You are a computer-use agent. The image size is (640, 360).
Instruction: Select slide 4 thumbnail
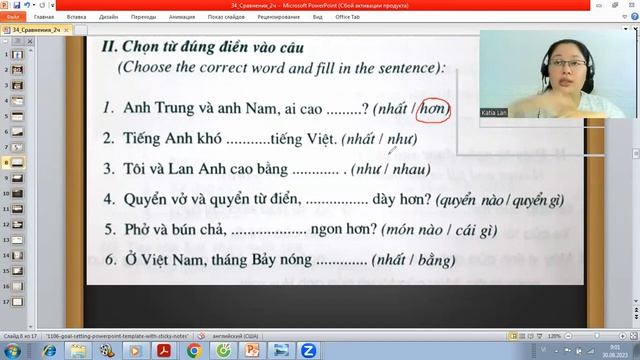17,101
